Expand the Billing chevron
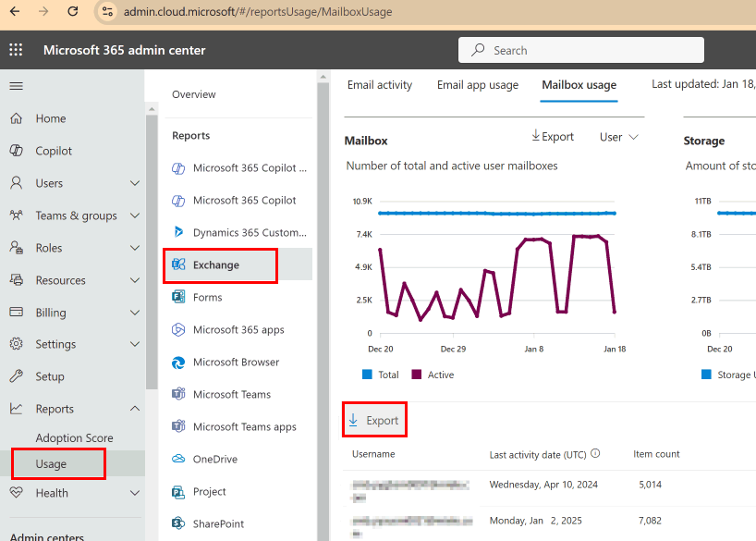The width and height of the screenshot is (756, 541). pos(135,313)
